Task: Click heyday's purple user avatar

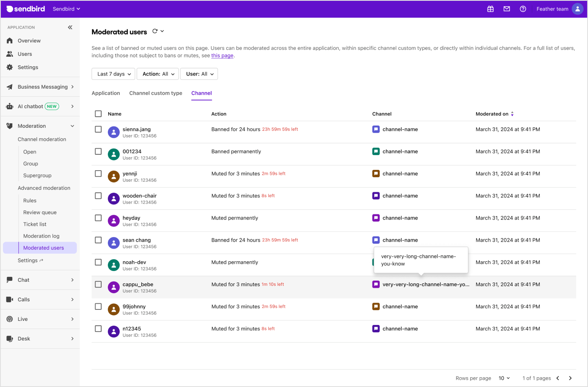Action: pos(114,221)
